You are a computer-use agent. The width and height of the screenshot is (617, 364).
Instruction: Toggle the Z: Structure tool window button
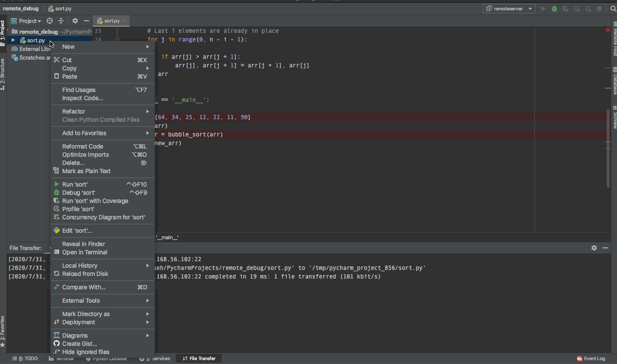tap(3, 73)
